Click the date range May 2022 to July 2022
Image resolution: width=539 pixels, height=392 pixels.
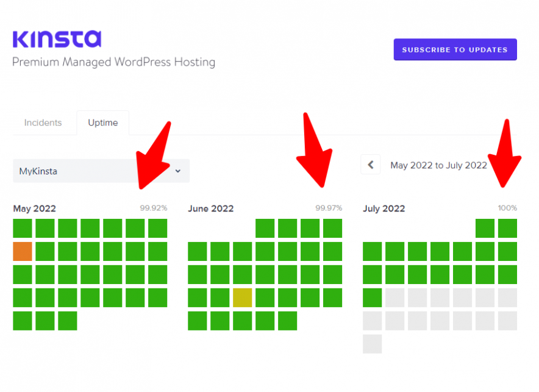coord(438,165)
